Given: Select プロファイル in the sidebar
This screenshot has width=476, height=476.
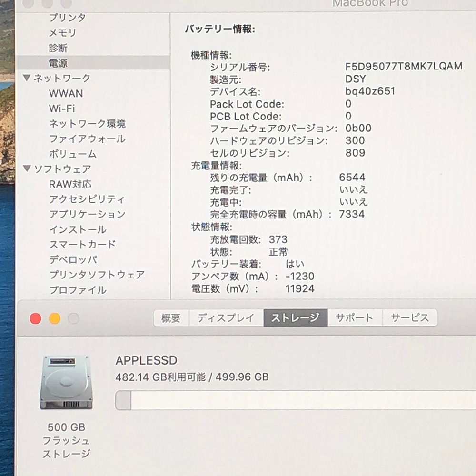Looking at the screenshot, I should pos(78,290).
